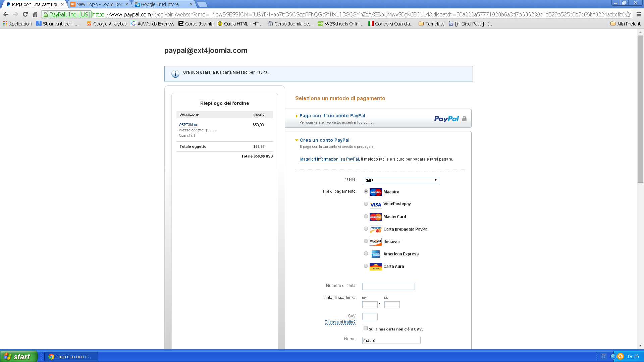Open the Windows start button
This screenshot has width=644, height=362.
tap(19, 357)
